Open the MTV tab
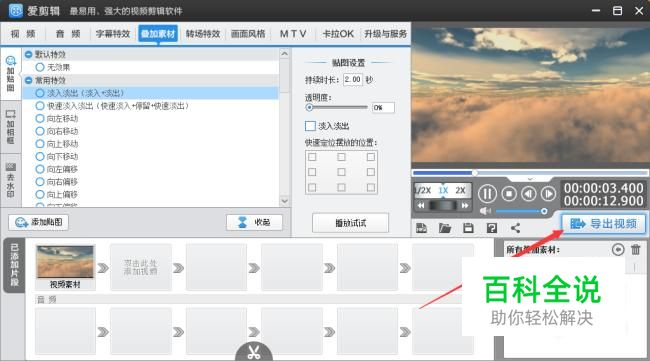This screenshot has width=650, height=361. tap(293, 34)
